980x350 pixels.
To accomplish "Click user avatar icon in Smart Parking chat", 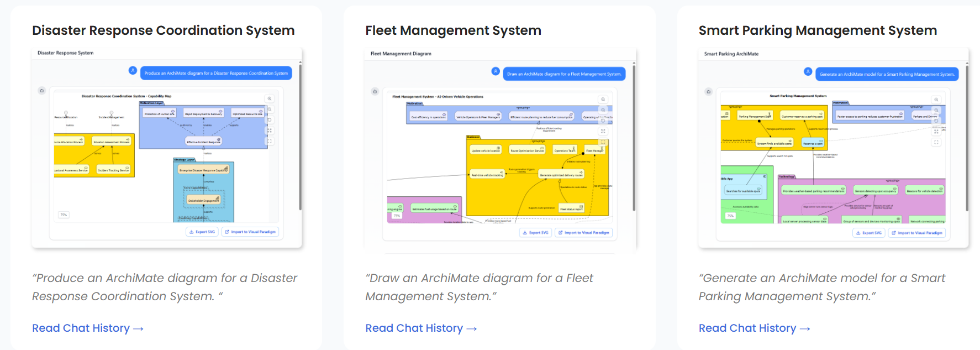I will point(808,72).
